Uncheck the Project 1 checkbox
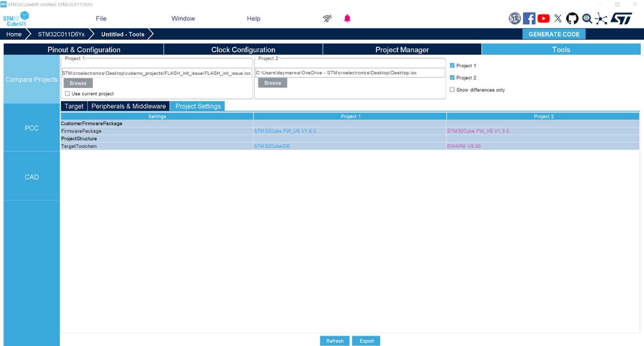Screen dimensions: 644x346 click(x=452, y=66)
